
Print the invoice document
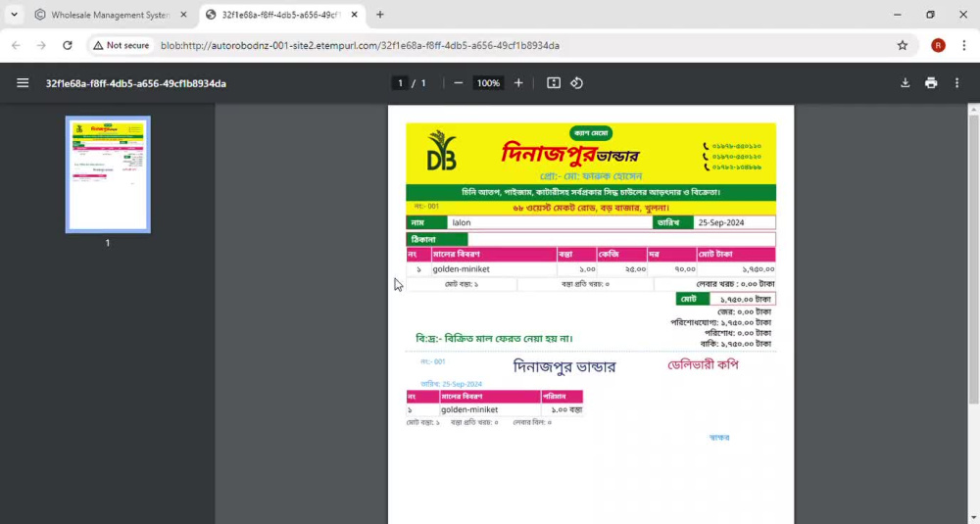coord(931,83)
